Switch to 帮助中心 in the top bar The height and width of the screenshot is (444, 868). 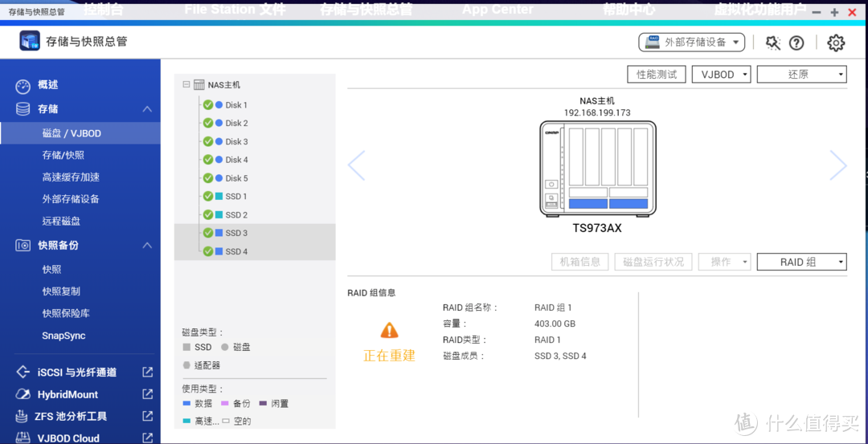628,10
